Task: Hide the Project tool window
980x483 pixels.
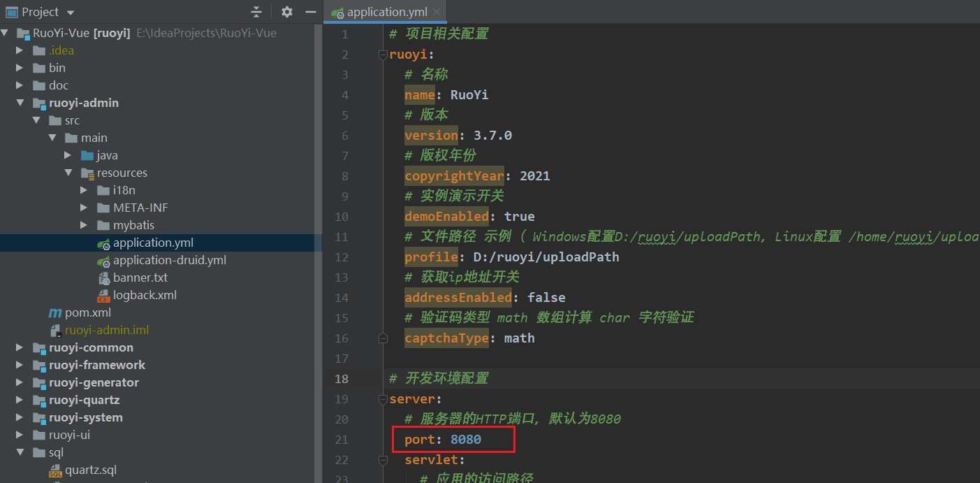Action: [311, 12]
